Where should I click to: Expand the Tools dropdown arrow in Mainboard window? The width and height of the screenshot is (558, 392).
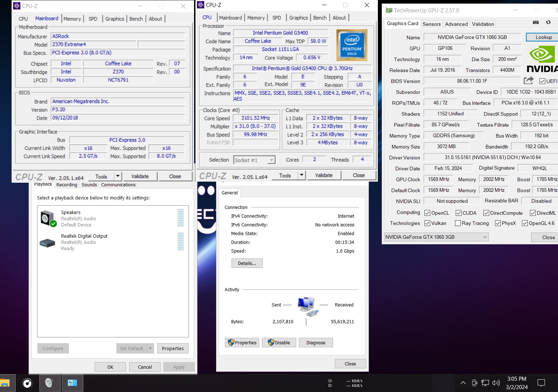coord(118,177)
